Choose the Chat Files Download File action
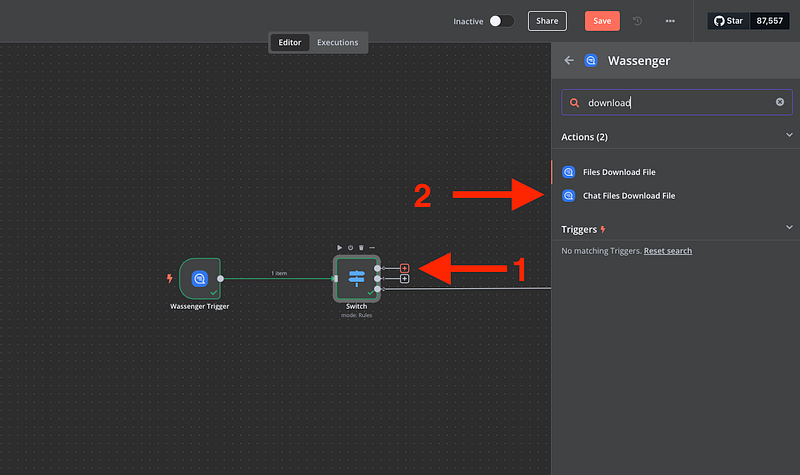This screenshot has width=800, height=475. 628,196
